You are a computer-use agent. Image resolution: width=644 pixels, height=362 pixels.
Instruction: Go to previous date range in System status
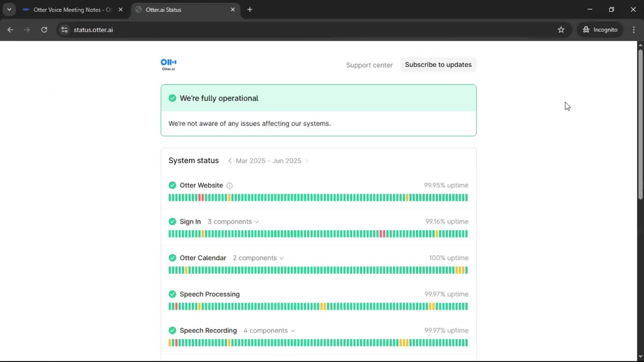(x=230, y=161)
